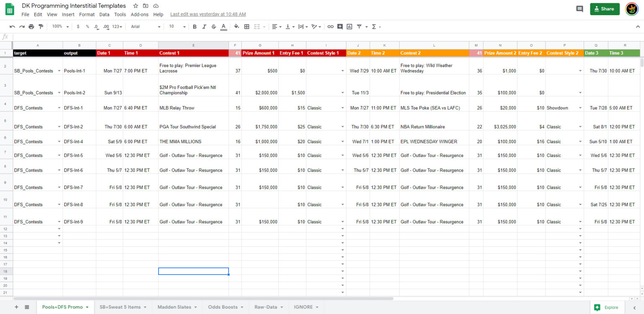Expand the Pools-Int-1 target cell dropdown
The width and height of the screenshot is (644, 314).
click(x=59, y=71)
